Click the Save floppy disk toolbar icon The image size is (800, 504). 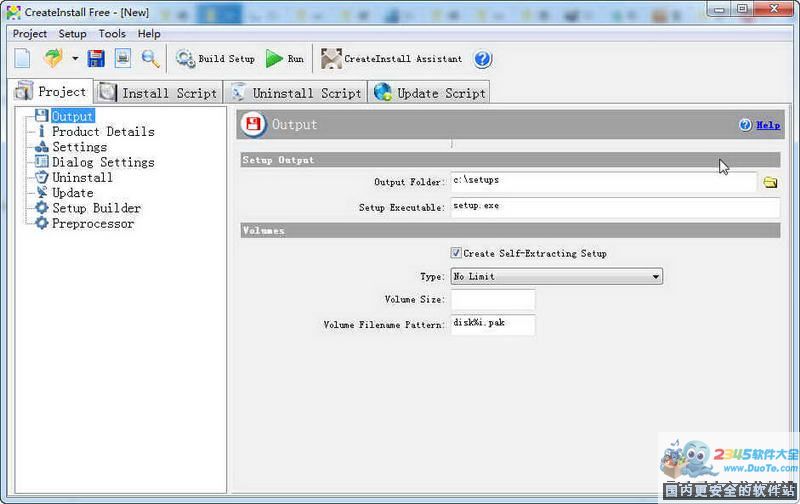(x=96, y=59)
